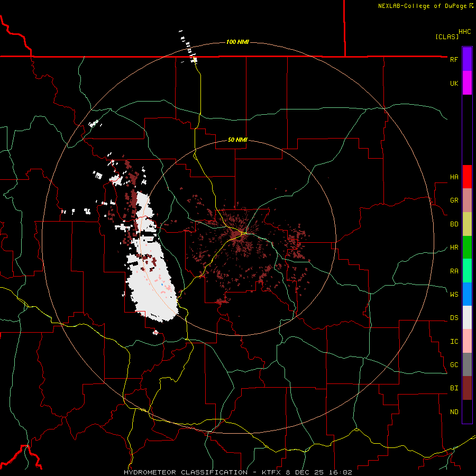Image resolution: width=476 pixels, height=476 pixels.
Task: Click the GR legend color block
Action: click(x=467, y=200)
